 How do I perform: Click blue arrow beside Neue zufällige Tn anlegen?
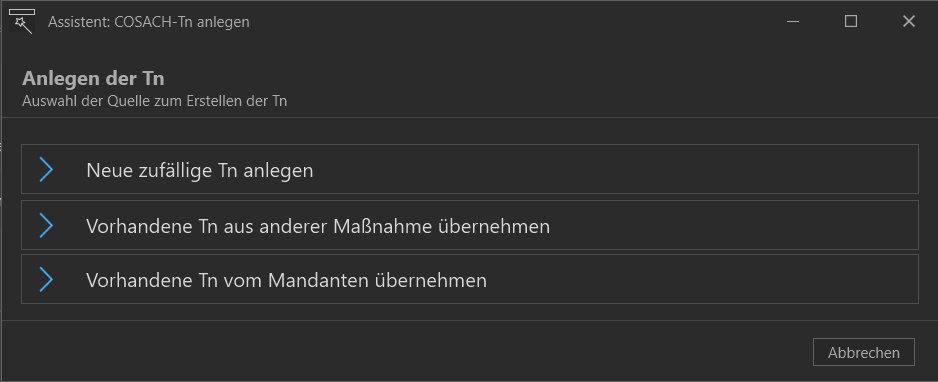[46, 170]
